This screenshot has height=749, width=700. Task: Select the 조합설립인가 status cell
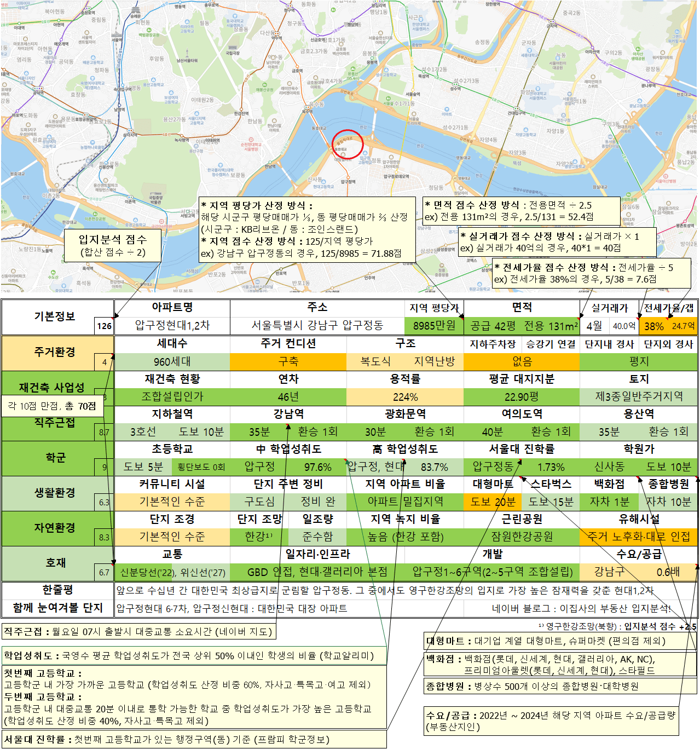172,396
